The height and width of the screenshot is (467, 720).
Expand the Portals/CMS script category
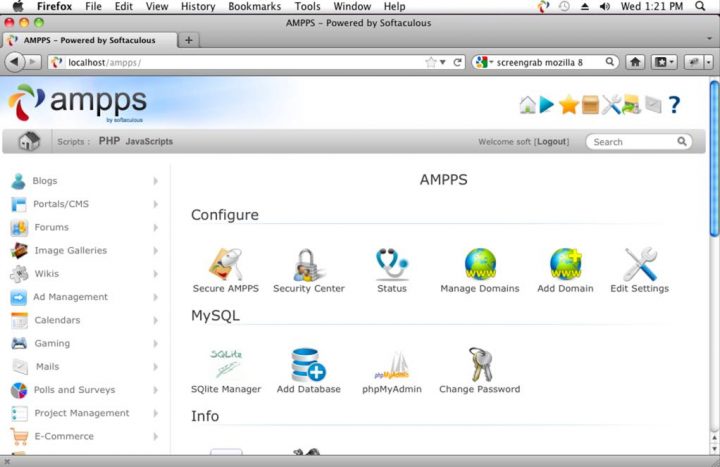click(60, 204)
